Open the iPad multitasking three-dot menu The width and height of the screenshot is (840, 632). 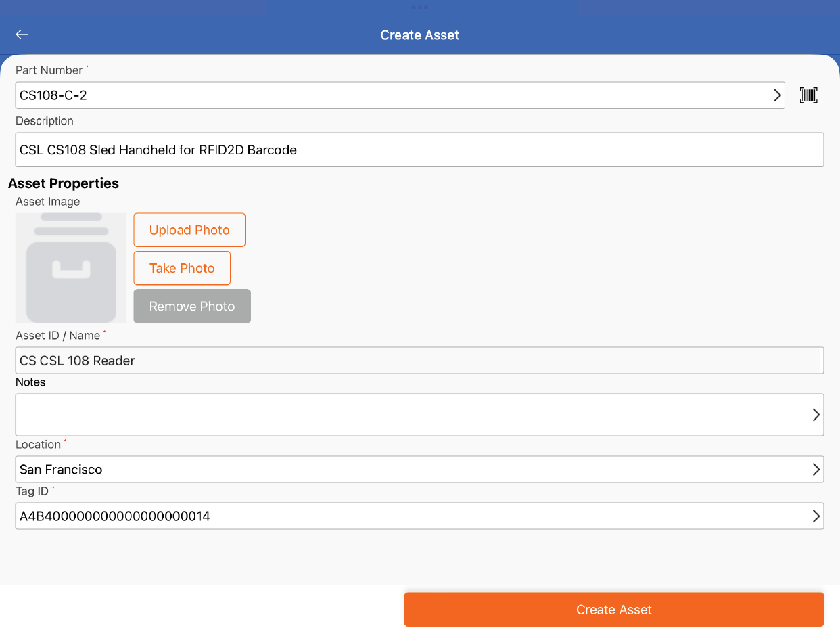[x=419, y=7]
